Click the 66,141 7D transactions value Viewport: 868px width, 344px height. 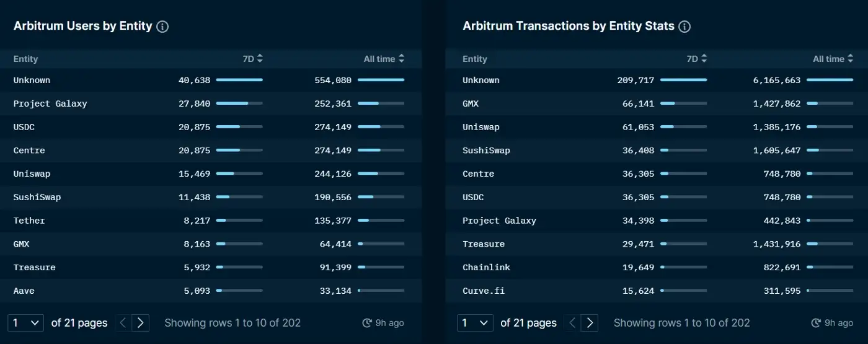click(638, 104)
